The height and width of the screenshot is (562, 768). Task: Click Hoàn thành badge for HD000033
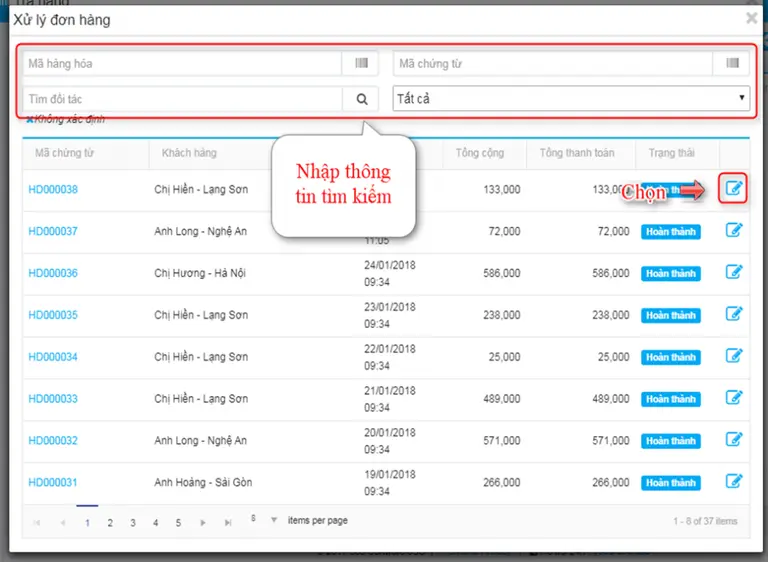[x=671, y=399]
